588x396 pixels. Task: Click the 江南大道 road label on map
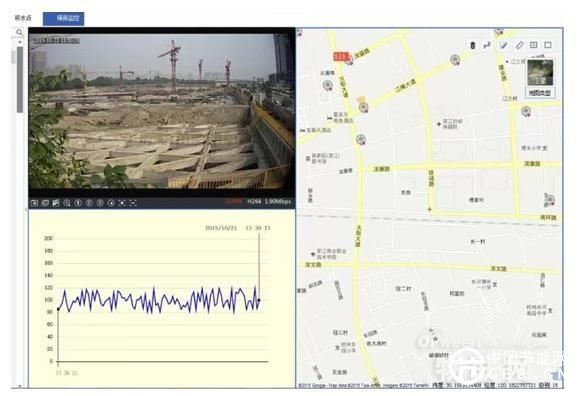point(406,87)
